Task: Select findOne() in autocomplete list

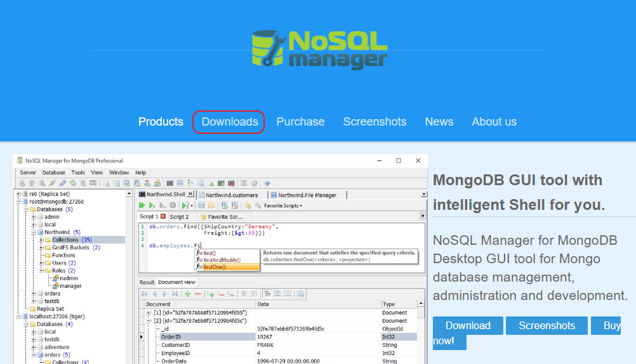Action: [227, 267]
